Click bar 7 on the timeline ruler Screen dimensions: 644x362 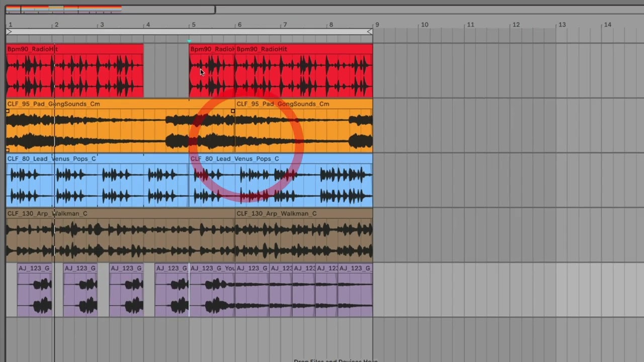coord(285,25)
